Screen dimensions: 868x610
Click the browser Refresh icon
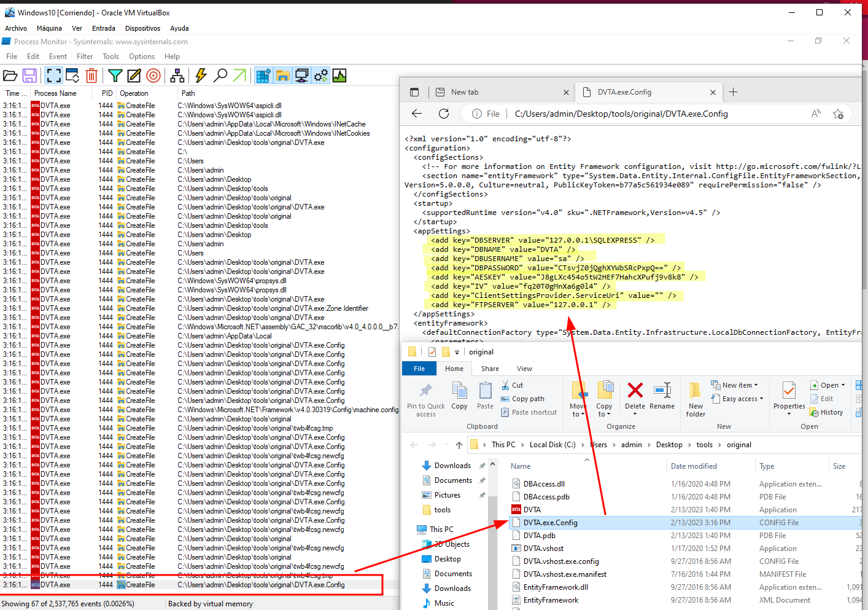tap(444, 114)
